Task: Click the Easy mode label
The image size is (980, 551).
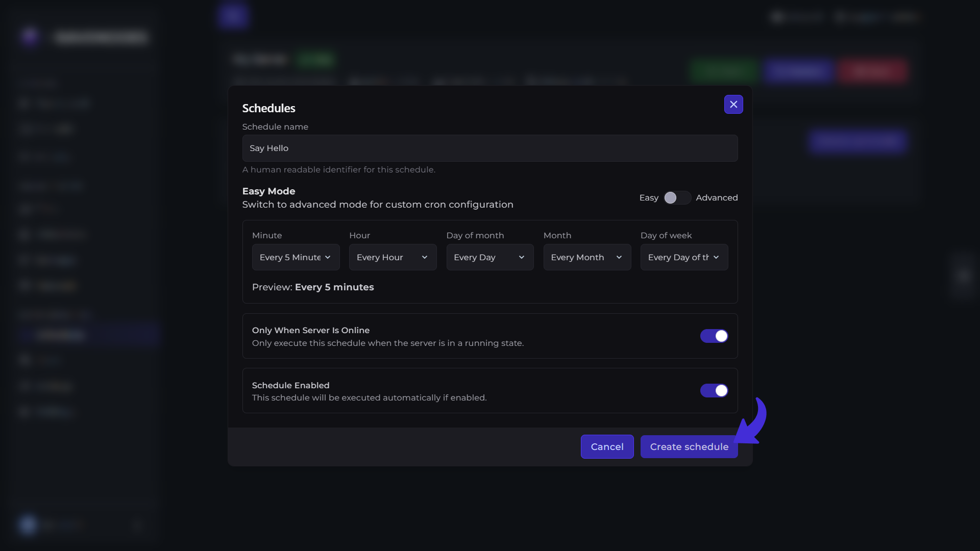Action: (x=649, y=198)
